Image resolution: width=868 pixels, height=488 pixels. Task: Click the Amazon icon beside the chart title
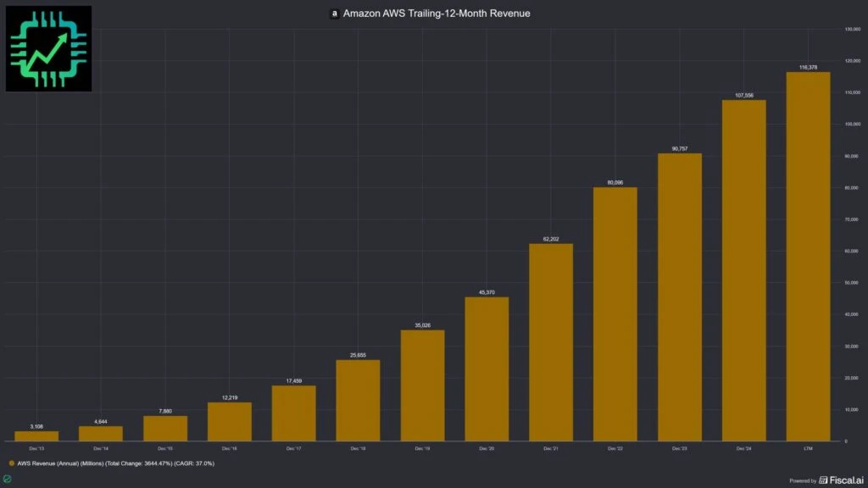334,14
